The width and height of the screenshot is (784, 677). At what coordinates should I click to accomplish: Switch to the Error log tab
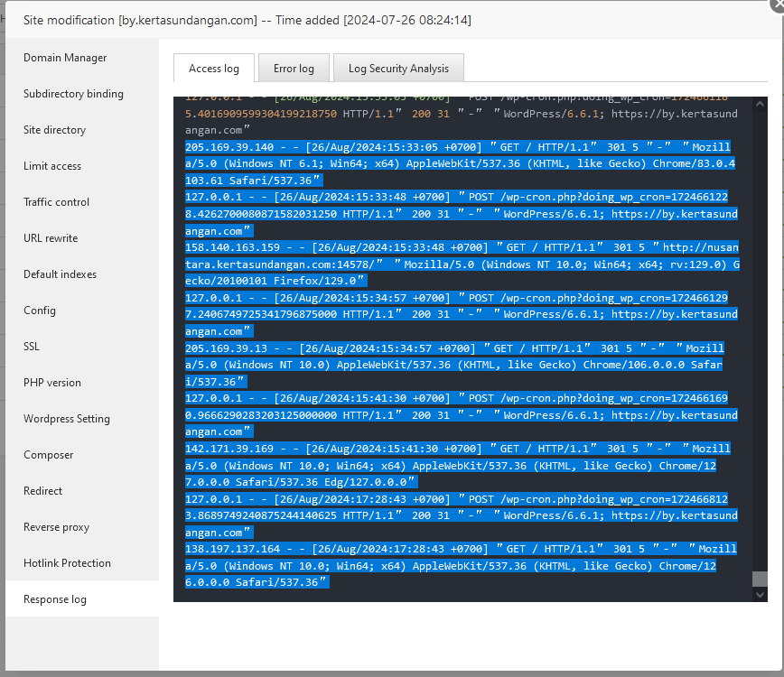point(294,68)
